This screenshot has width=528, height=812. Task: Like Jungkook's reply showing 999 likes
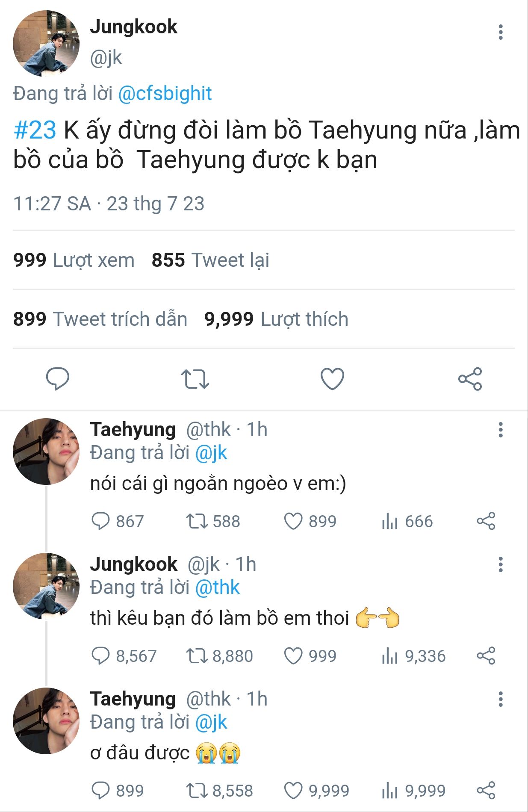pyautogui.click(x=293, y=656)
